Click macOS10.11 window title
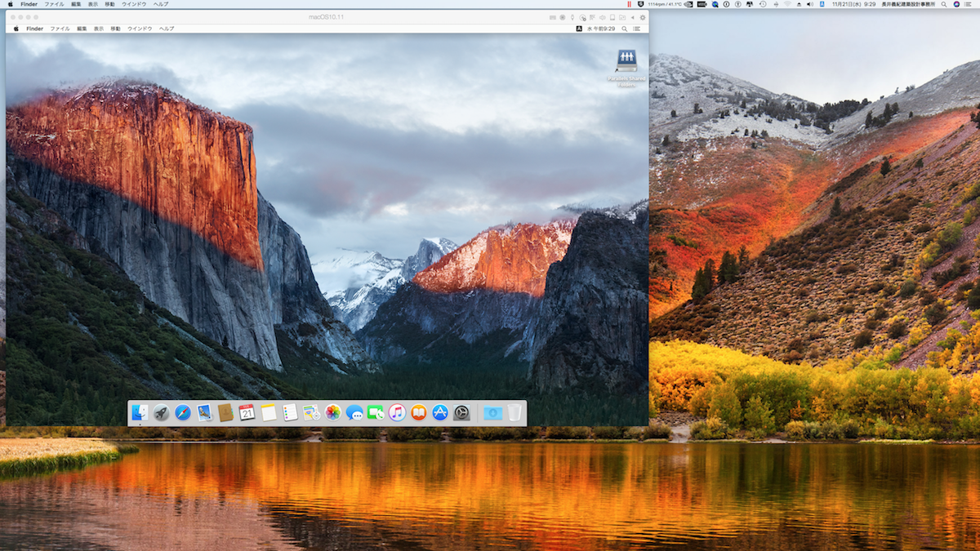Screen dimensions: 980x551 click(326, 17)
